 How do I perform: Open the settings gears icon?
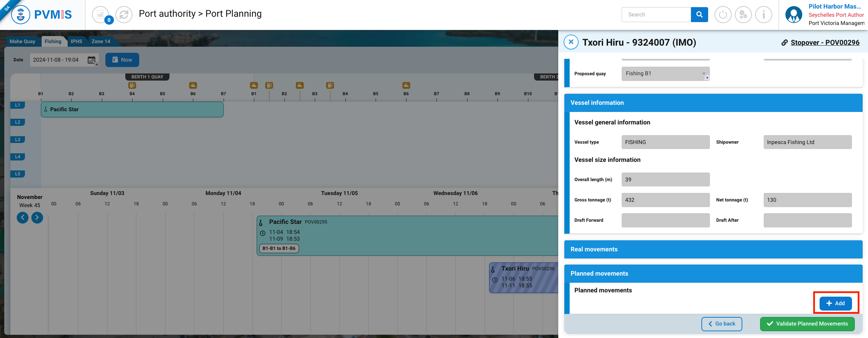pos(743,15)
